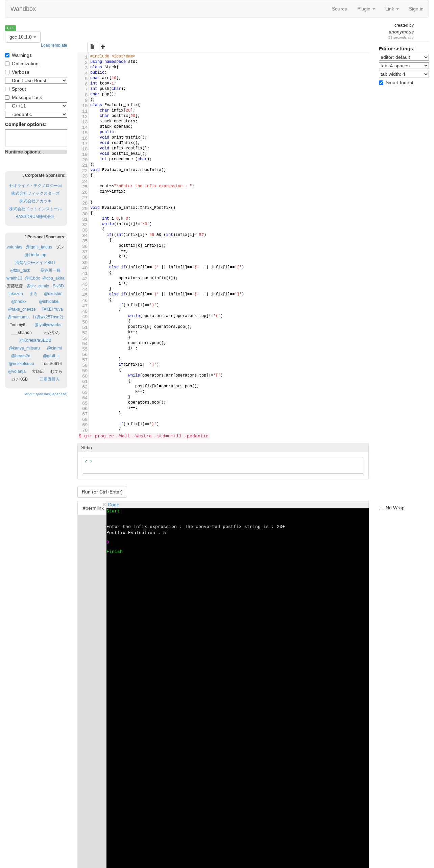Screen dimensions: 434x868
Task: Enable the No Wrap checkbox
Action: click(381, 508)
